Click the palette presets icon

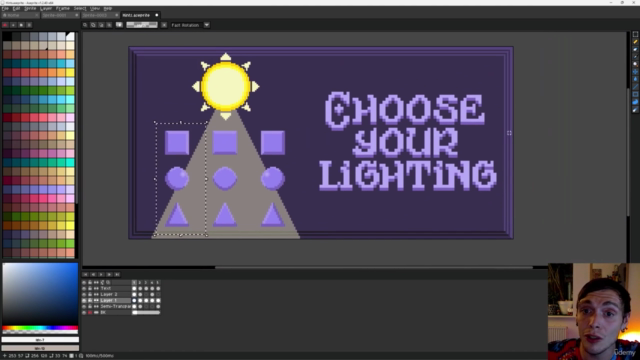point(21,25)
